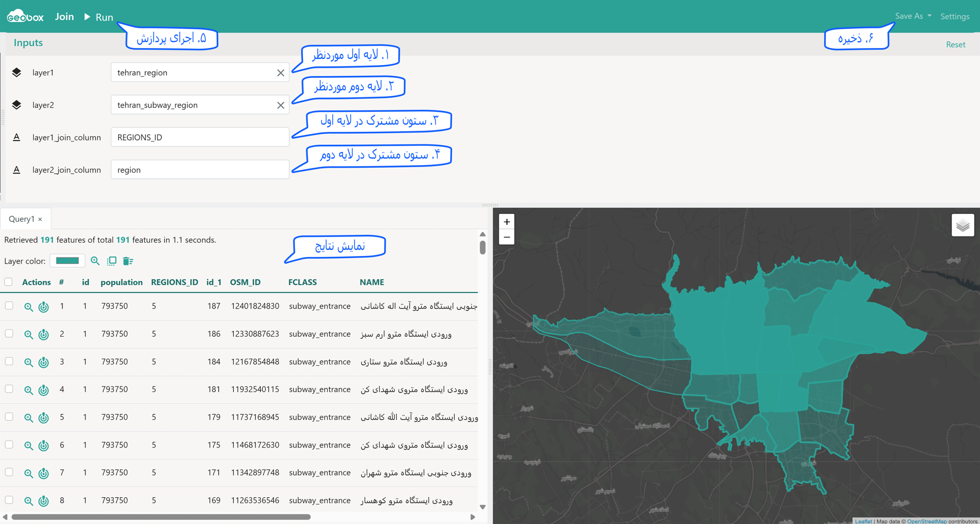Click the horizontal scrollbar right arrow

click(473, 517)
